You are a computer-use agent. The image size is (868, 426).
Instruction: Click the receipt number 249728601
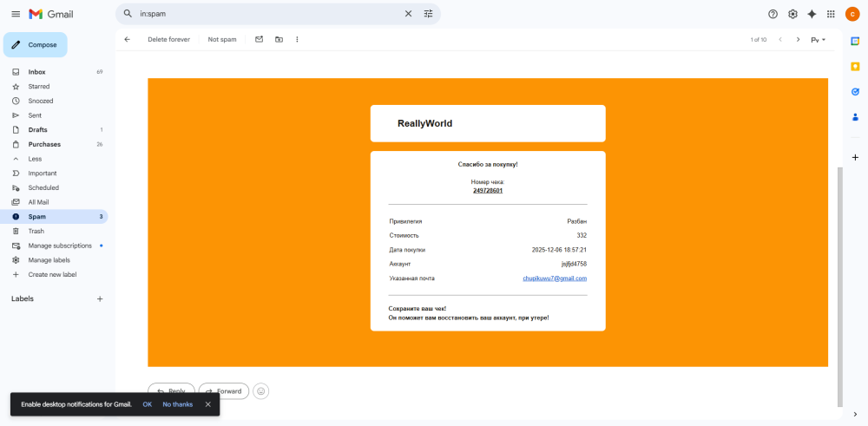click(488, 190)
